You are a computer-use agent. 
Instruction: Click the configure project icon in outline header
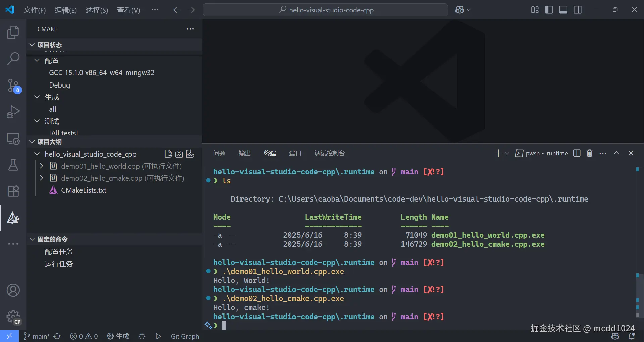[x=190, y=154]
